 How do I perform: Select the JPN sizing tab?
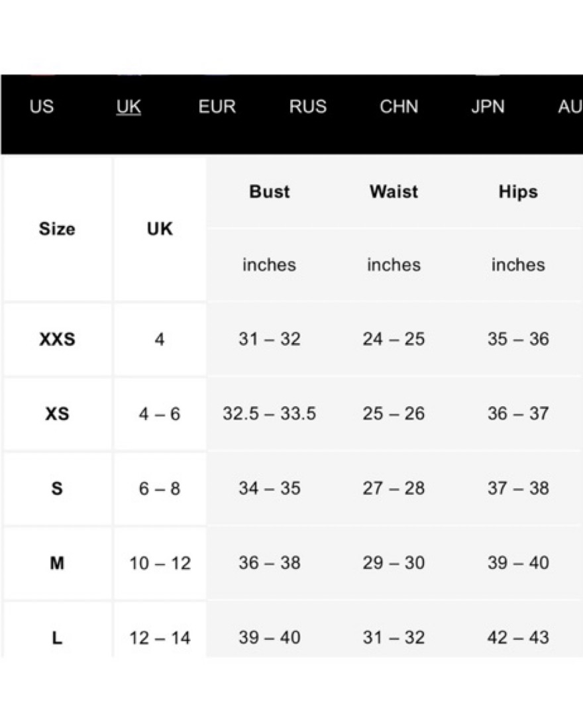coord(488,107)
